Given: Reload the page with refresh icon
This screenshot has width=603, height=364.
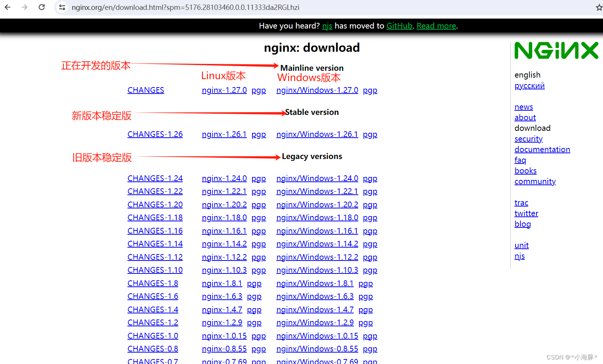Looking at the screenshot, I should pos(42,7).
